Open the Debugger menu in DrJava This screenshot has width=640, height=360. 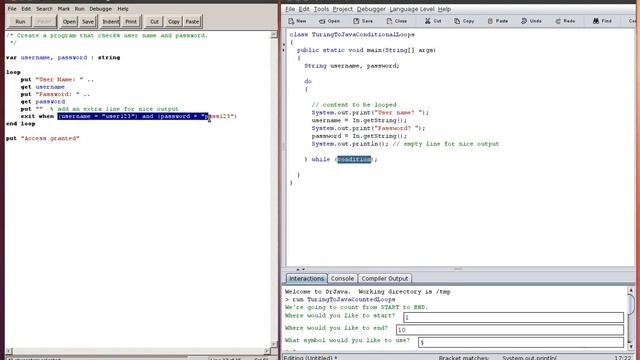tap(371, 9)
